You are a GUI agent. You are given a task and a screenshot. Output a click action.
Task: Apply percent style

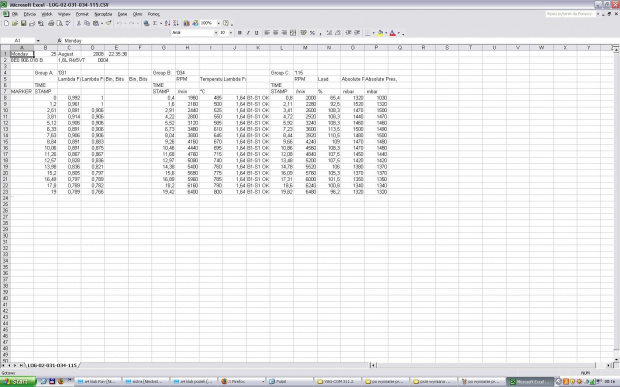click(312, 33)
